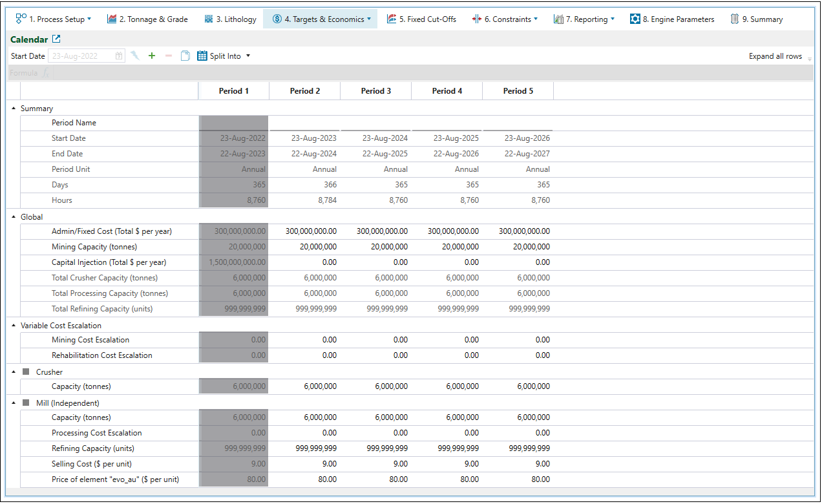
Task: Click Period 2 Period Name cell
Action: pyautogui.click(x=305, y=123)
